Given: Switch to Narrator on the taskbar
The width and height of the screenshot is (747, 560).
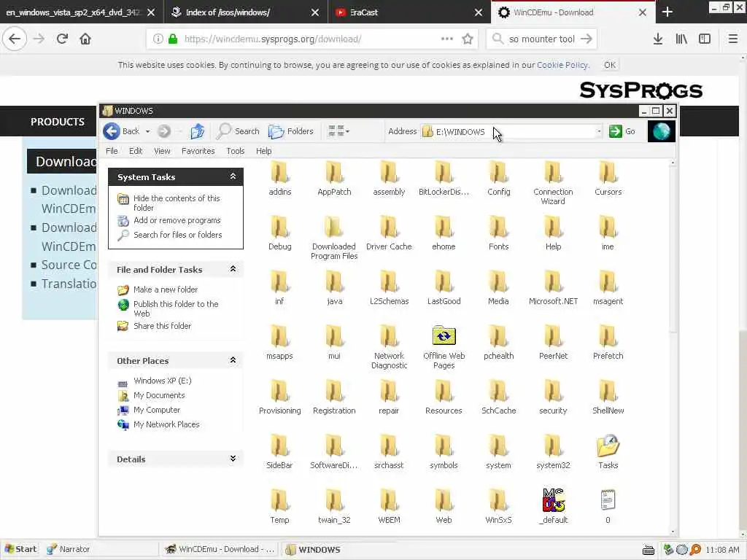Looking at the screenshot, I should pos(100,549).
